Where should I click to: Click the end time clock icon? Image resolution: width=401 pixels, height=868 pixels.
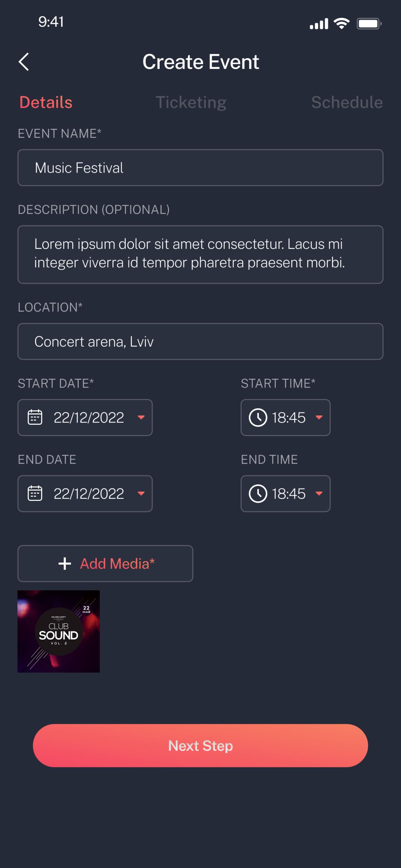coord(258,493)
